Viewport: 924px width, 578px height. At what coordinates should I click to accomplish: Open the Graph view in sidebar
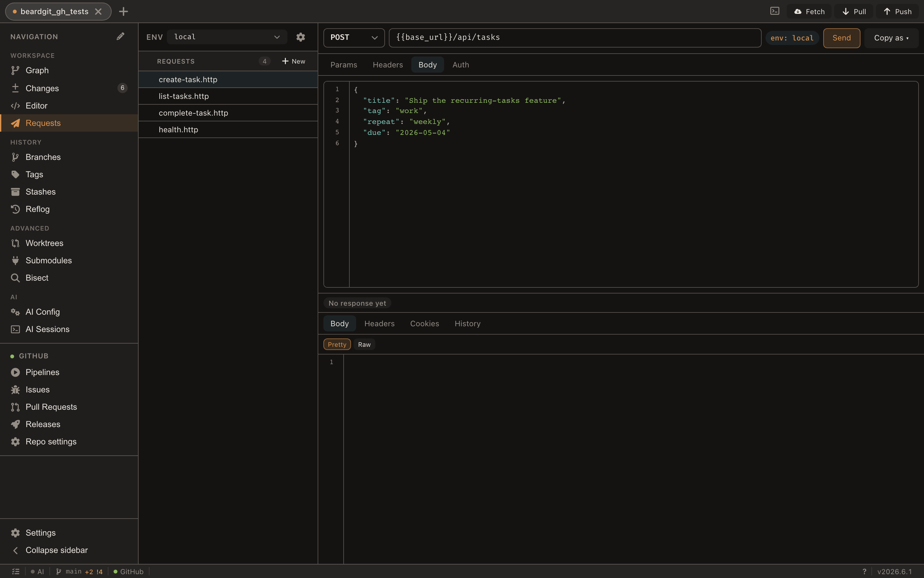69,70
